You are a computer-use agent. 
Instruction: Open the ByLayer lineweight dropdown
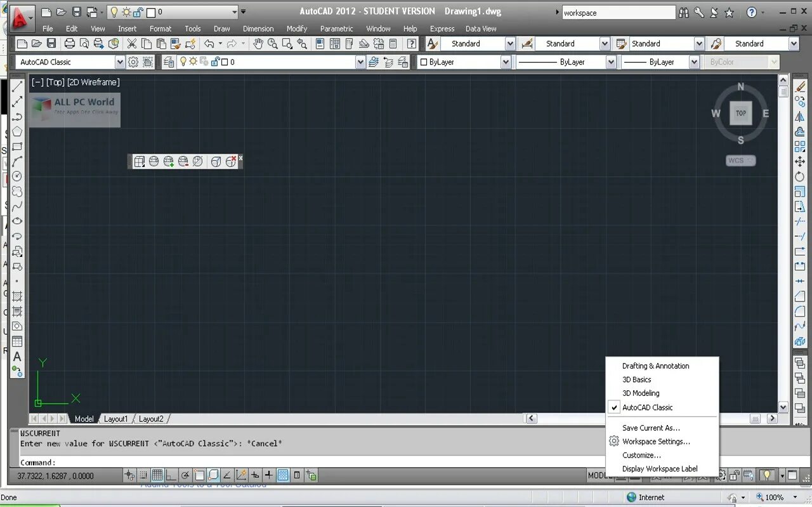(x=694, y=62)
